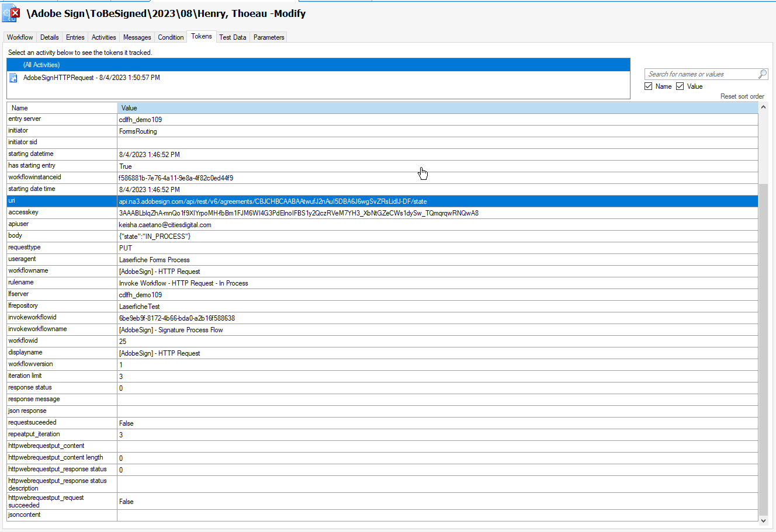Select the initiator token name

click(18, 131)
